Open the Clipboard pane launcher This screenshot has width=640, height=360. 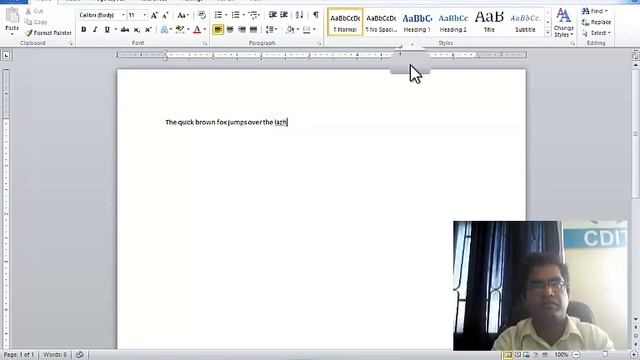pos(71,43)
